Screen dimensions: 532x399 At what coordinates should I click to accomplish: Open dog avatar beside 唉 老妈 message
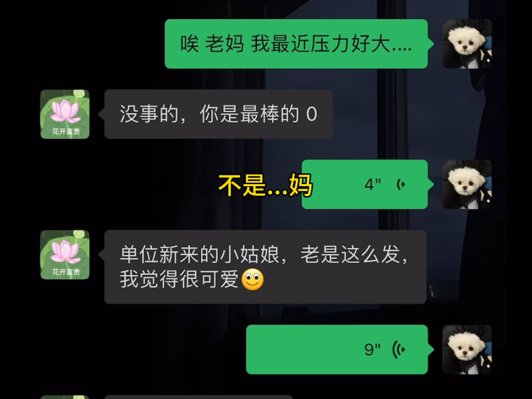pyautogui.click(x=467, y=44)
